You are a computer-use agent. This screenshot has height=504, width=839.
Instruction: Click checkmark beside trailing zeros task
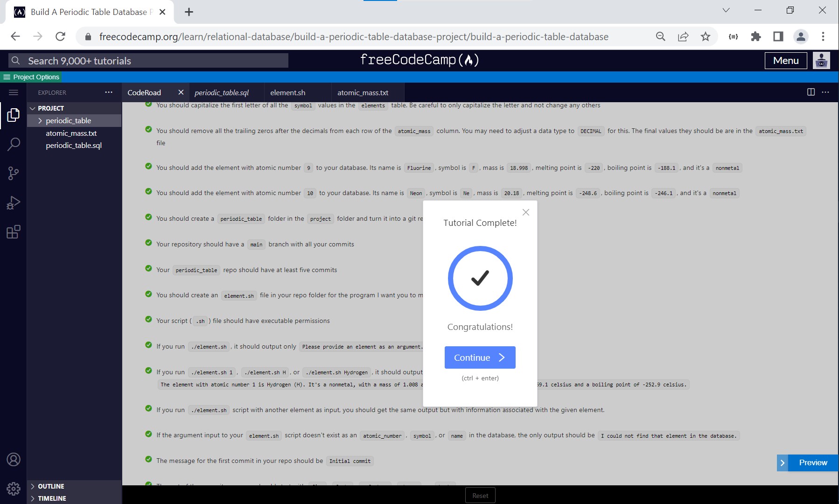pos(148,129)
